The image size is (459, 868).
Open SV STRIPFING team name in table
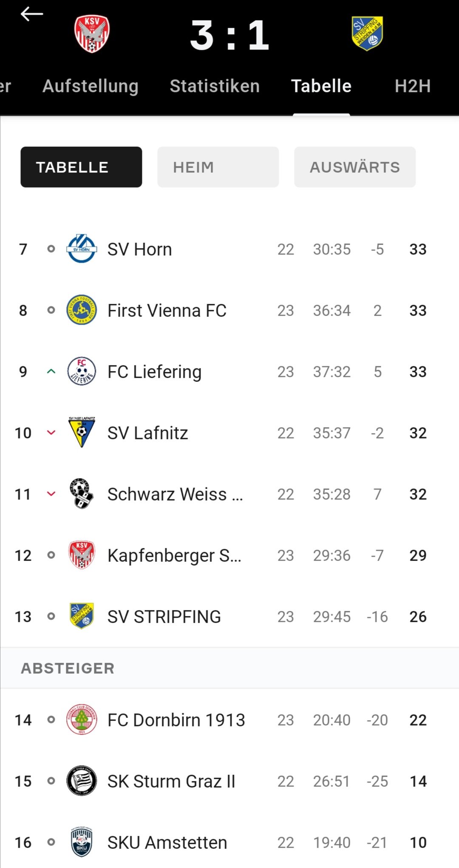tap(164, 617)
